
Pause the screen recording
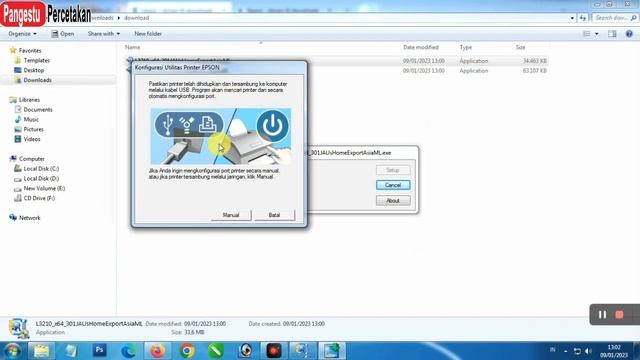coord(602,315)
